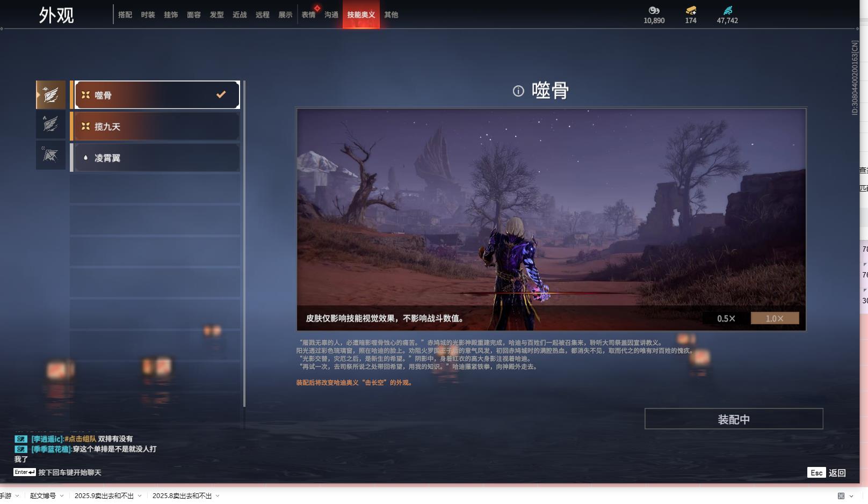Switch to the 面容 tab
Image resolution: width=868 pixels, height=504 pixels.
(x=194, y=15)
